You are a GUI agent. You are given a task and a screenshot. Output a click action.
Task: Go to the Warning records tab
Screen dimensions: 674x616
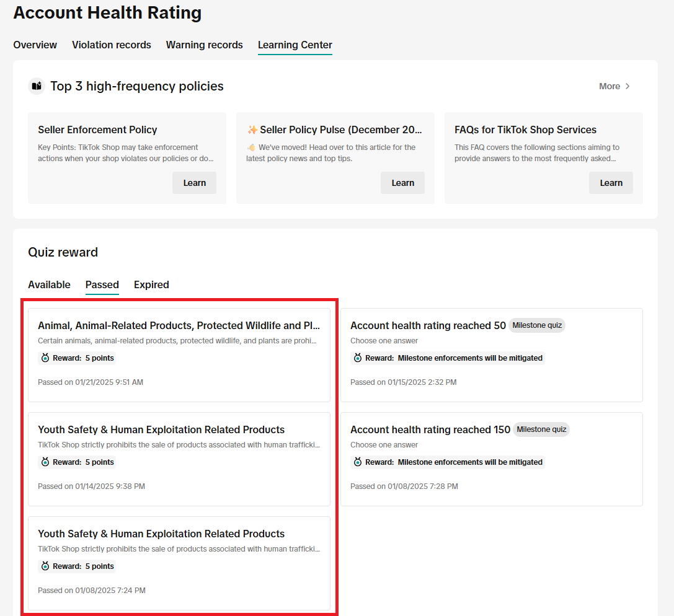pos(204,45)
